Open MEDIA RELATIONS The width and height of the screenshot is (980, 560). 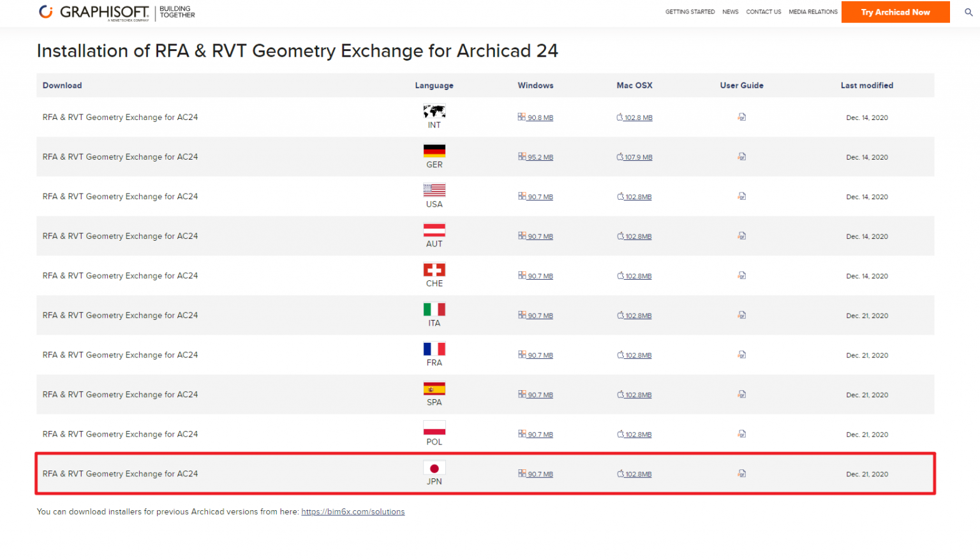pyautogui.click(x=813, y=11)
